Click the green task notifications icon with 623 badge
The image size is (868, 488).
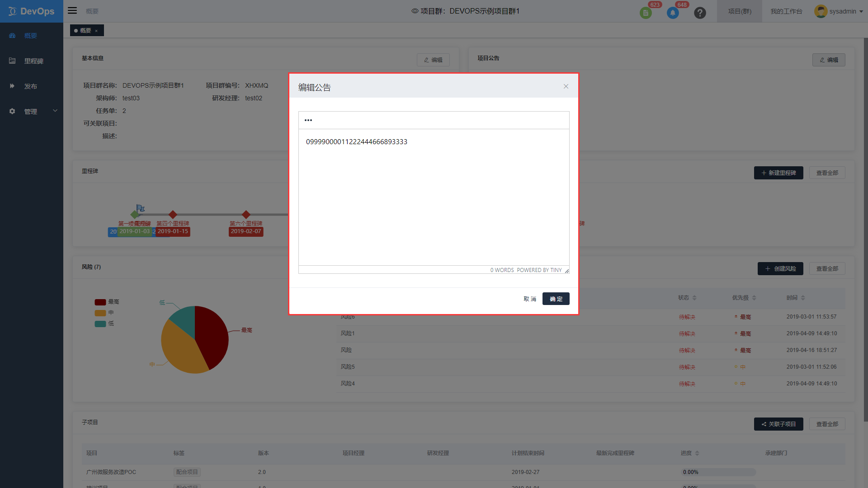click(x=646, y=13)
